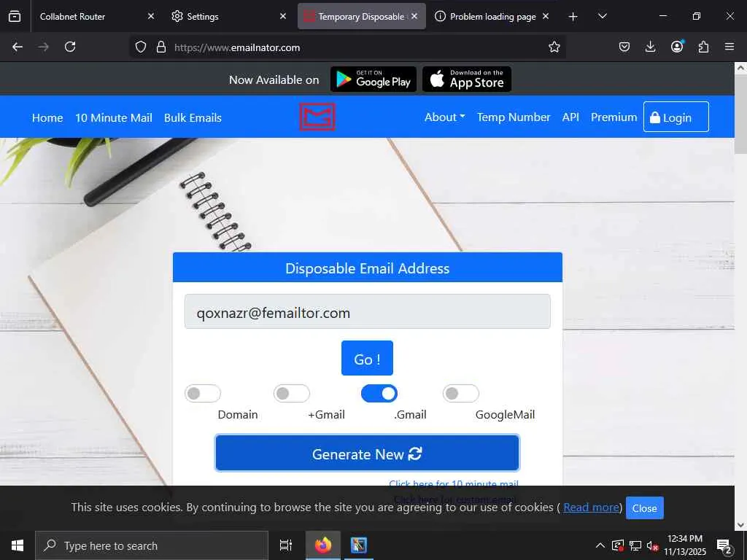
Task: Close the Settings tab
Action: [283, 16]
